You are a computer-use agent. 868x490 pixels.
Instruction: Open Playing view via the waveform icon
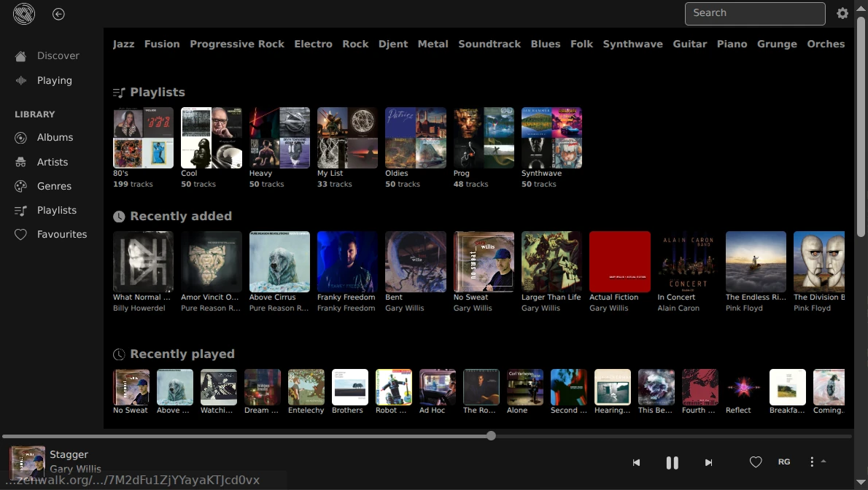(x=21, y=80)
